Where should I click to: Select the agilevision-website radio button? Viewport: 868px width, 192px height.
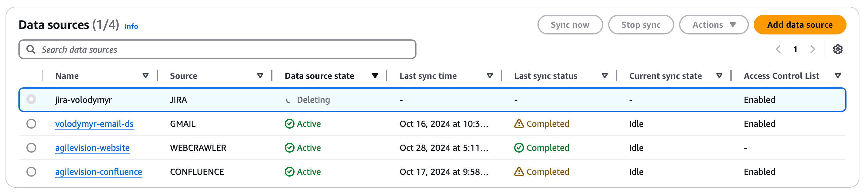pyautogui.click(x=31, y=148)
